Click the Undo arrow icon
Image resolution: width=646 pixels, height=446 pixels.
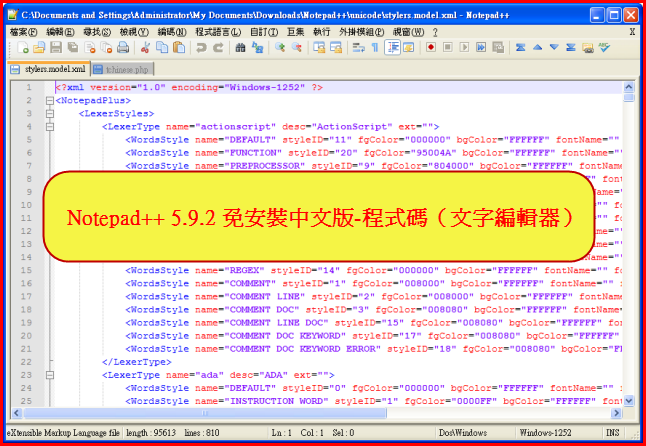(201, 48)
